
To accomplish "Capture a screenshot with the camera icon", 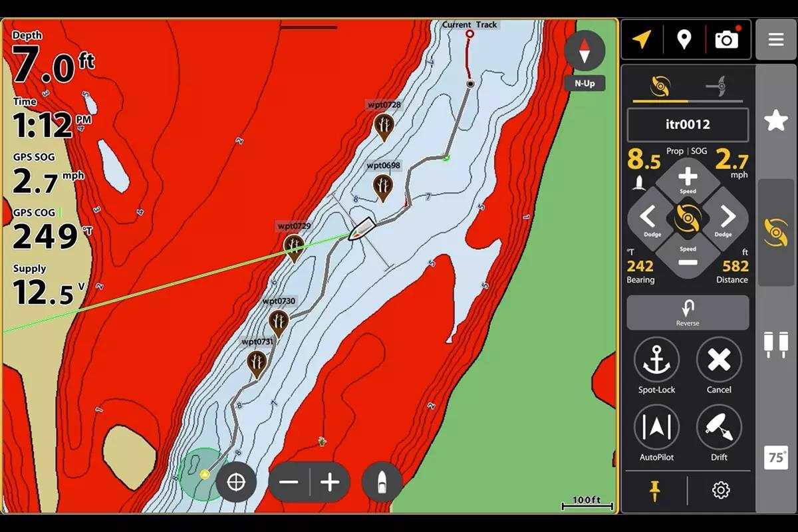I will pyautogui.click(x=728, y=39).
